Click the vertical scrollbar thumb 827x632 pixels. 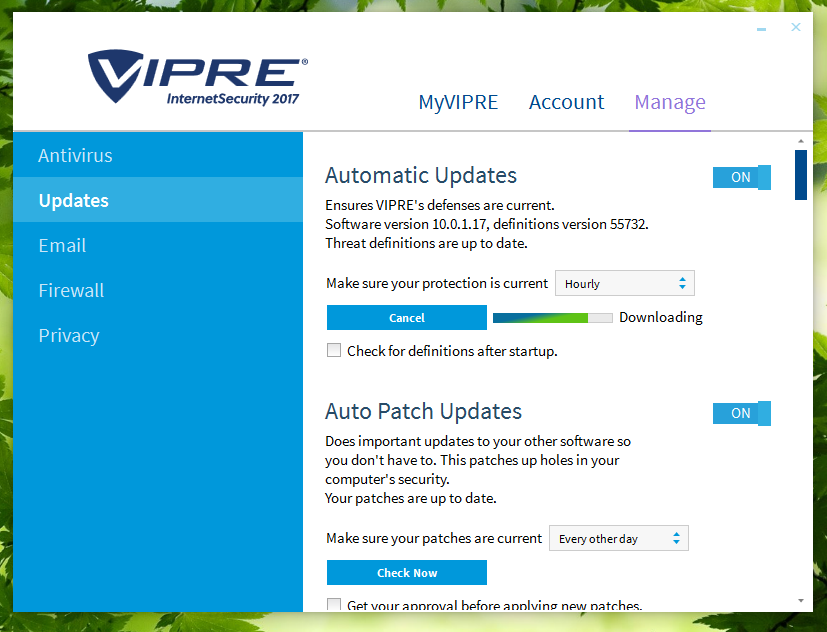click(x=800, y=174)
